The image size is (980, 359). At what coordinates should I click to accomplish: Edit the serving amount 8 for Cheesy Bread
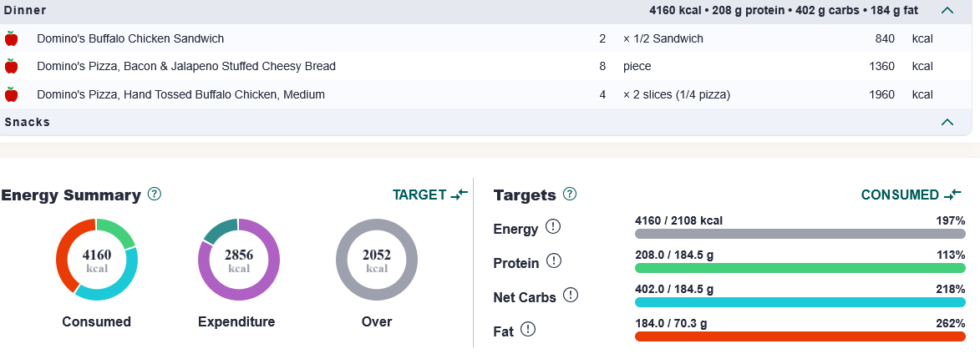pos(602,66)
